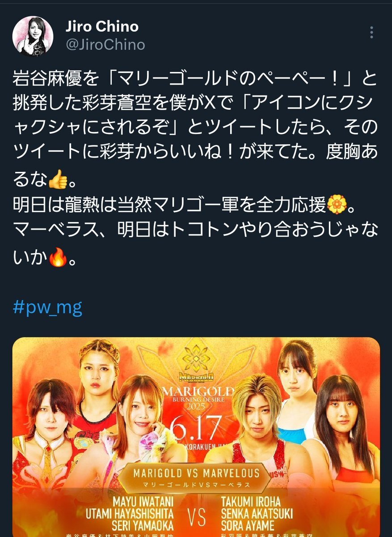Open the three-dot more options menu

[x=371, y=33]
